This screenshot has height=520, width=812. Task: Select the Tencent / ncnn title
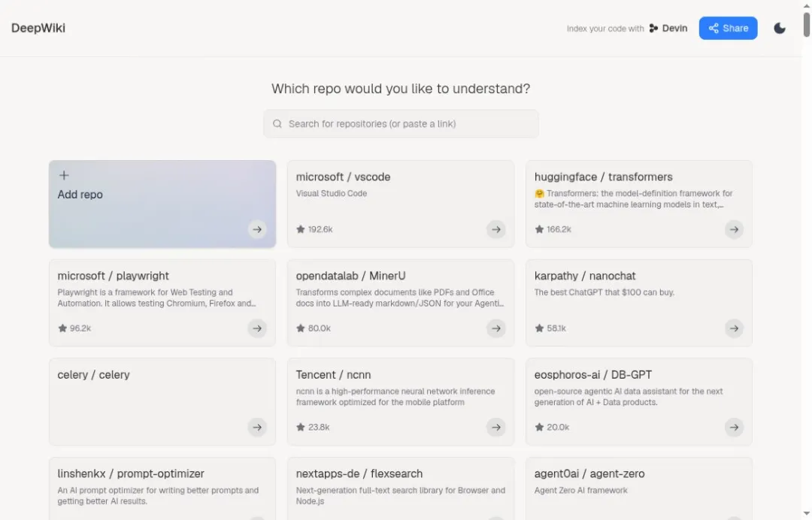[x=333, y=375]
